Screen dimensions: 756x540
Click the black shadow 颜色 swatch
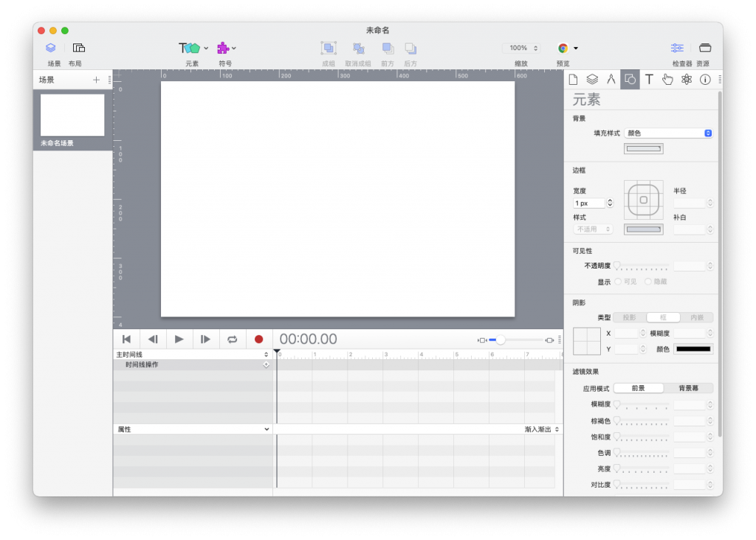pos(693,349)
